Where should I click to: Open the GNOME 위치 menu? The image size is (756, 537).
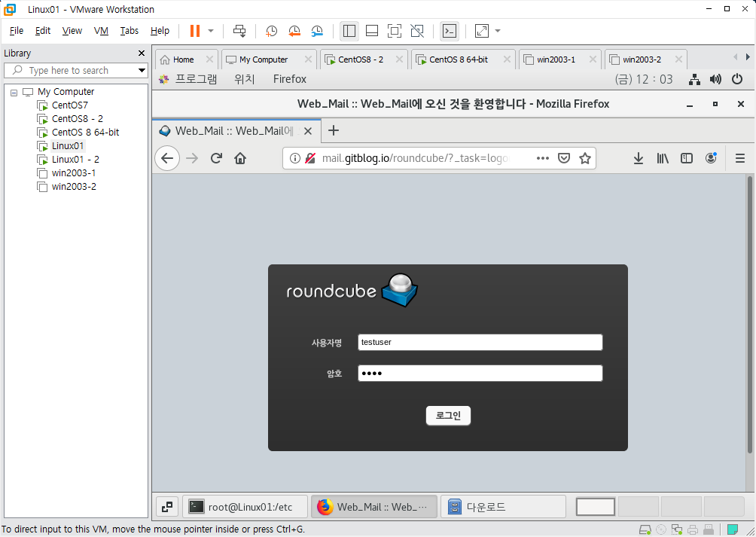245,79
